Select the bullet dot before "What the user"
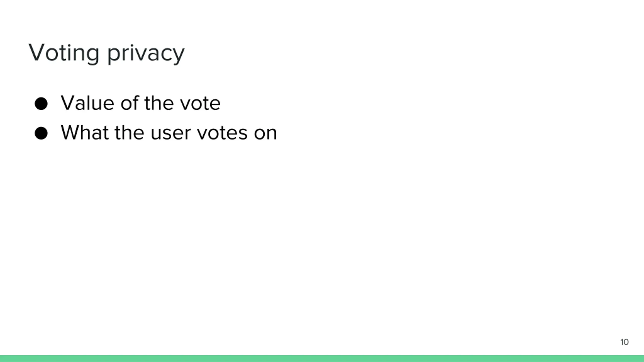 tap(41, 133)
